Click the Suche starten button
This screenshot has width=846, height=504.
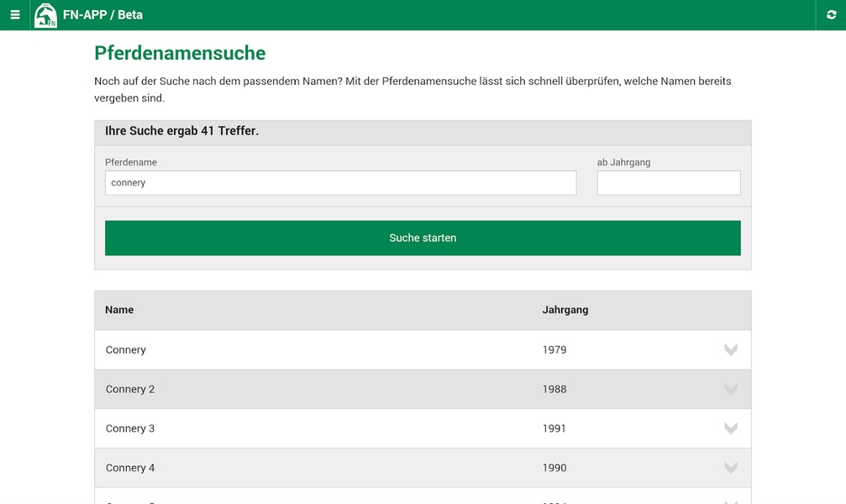click(x=423, y=238)
